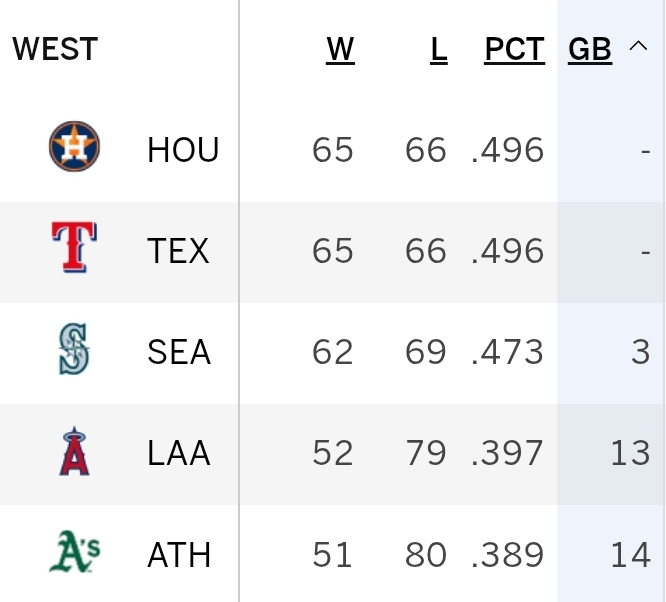The height and width of the screenshot is (602, 666).
Task: Click the Texas Rangers logo
Action: [74, 247]
